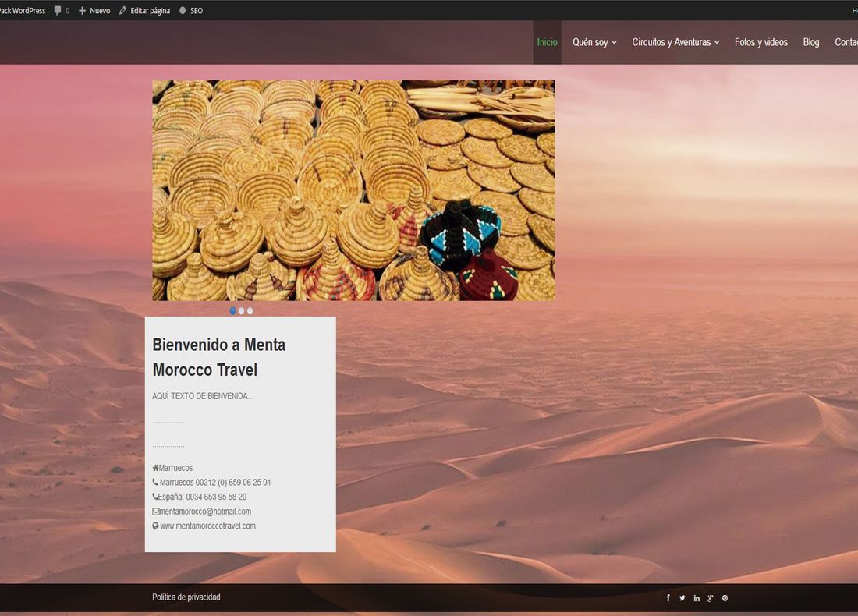Open the LinkedIn social icon in footer
858x616 pixels.
point(697,598)
